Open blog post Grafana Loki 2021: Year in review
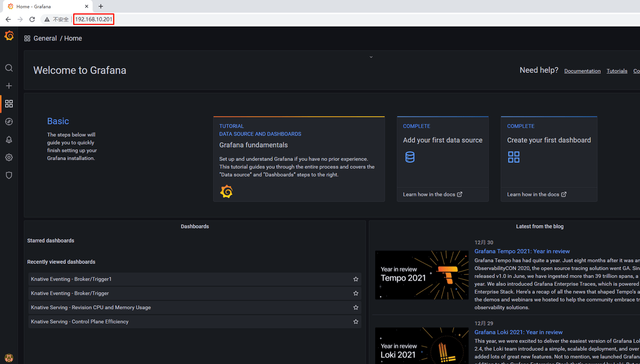The image size is (640, 364). tap(518, 332)
